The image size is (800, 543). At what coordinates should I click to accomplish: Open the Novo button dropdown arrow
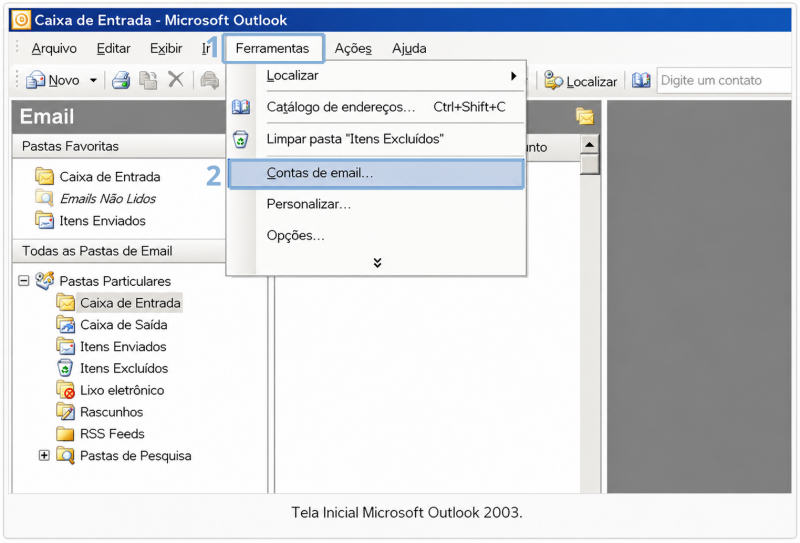click(93, 80)
